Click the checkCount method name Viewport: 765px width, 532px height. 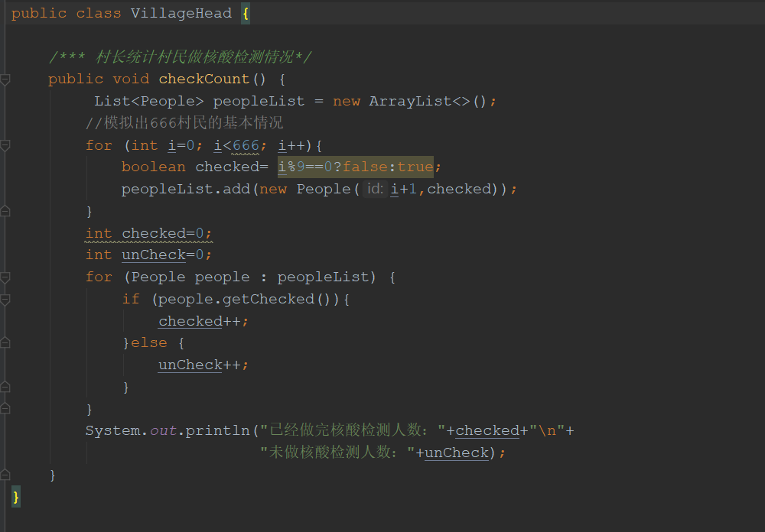[204, 79]
